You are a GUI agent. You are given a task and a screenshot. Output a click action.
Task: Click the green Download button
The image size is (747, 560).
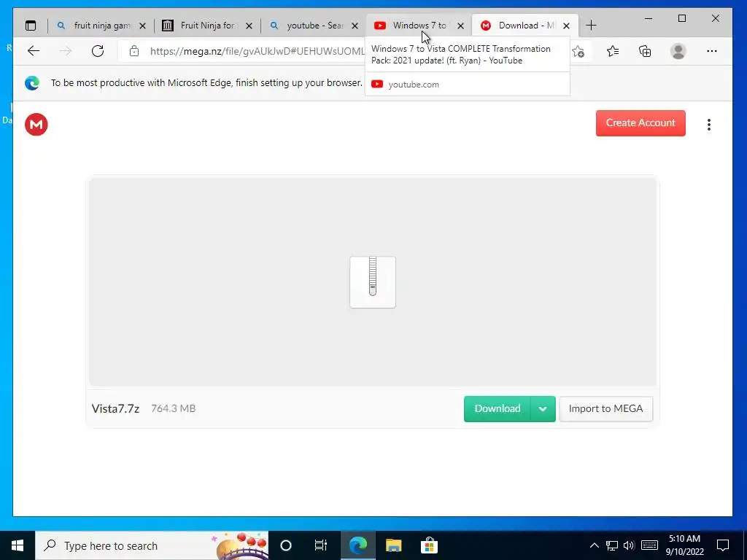(497, 408)
